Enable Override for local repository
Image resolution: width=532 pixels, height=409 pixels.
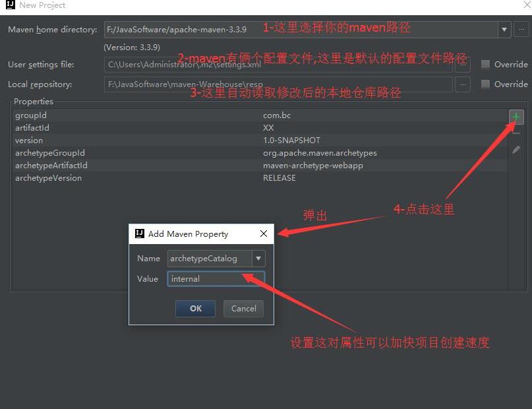[x=486, y=84]
